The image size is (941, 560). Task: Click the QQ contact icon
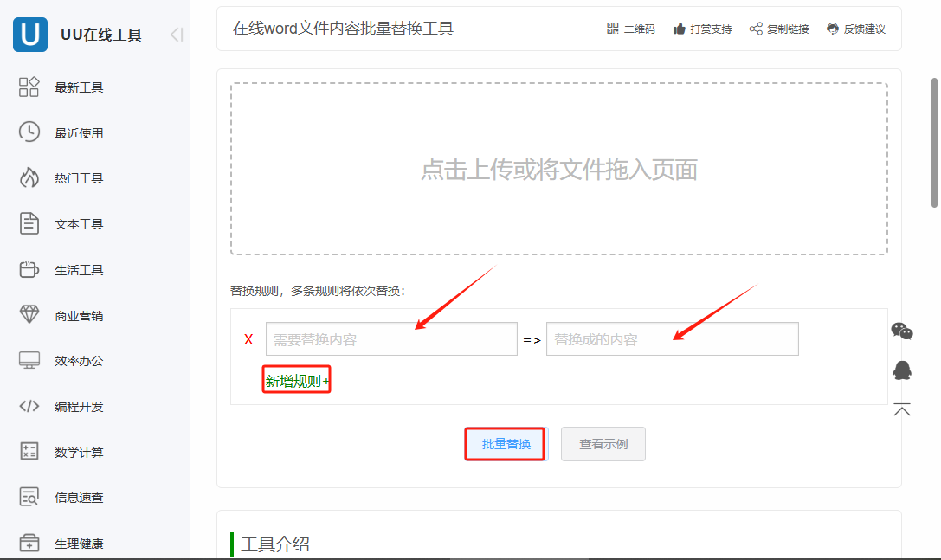pyautogui.click(x=903, y=370)
